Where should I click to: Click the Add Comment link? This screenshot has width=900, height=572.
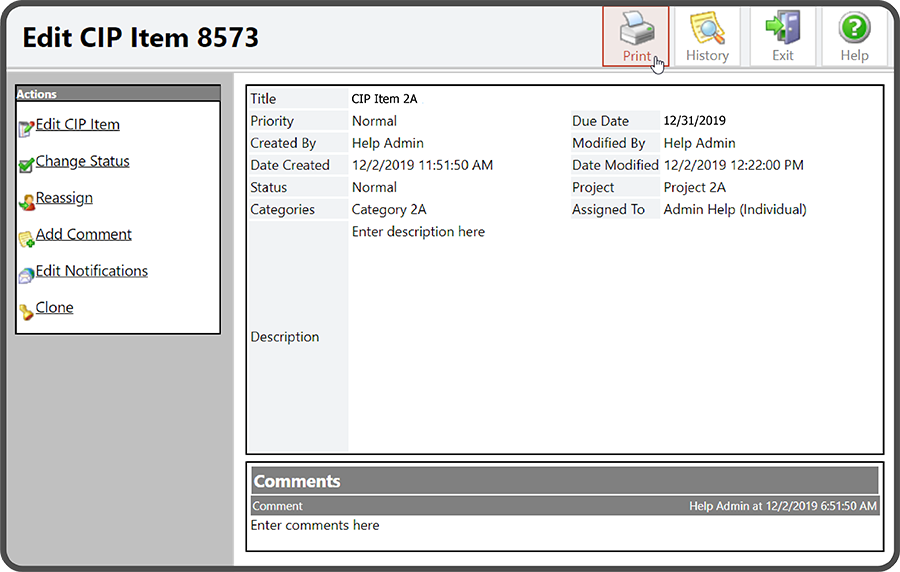coord(84,235)
